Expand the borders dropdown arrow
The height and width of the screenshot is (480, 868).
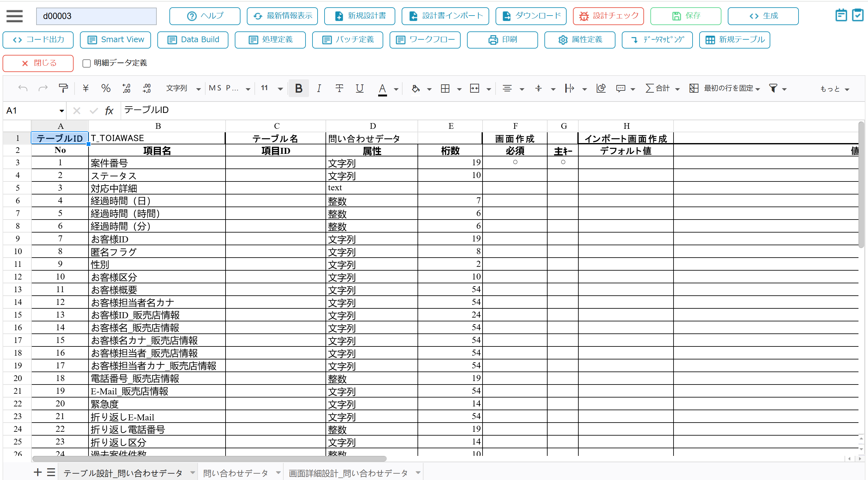(x=459, y=89)
